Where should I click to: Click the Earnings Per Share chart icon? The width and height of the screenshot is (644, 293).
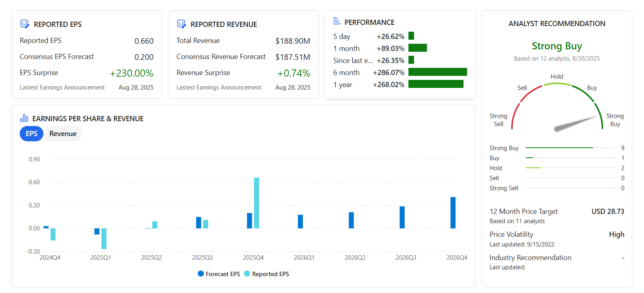pos(24,118)
